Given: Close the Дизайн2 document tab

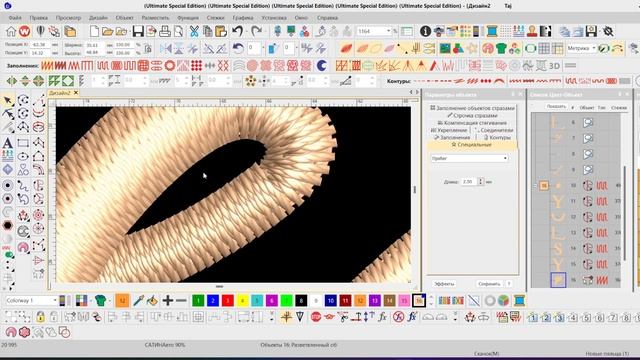Looking at the screenshot, I should 76,93.
